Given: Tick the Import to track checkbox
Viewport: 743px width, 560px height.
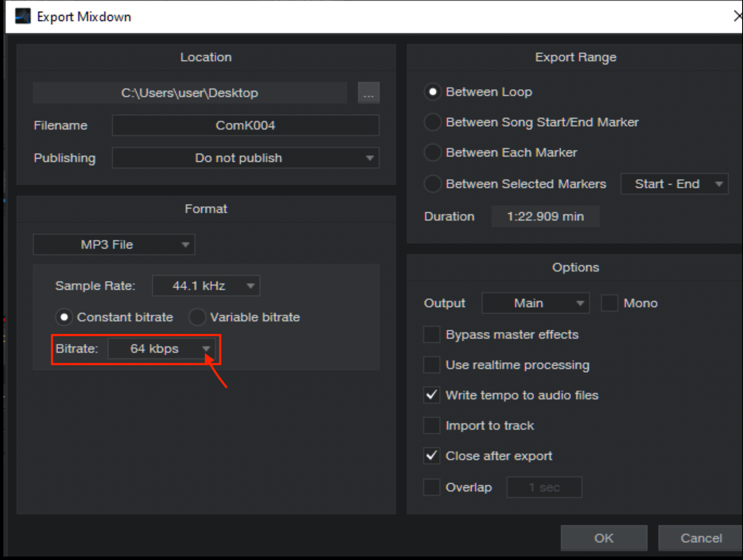Looking at the screenshot, I should tap(432, 426).
